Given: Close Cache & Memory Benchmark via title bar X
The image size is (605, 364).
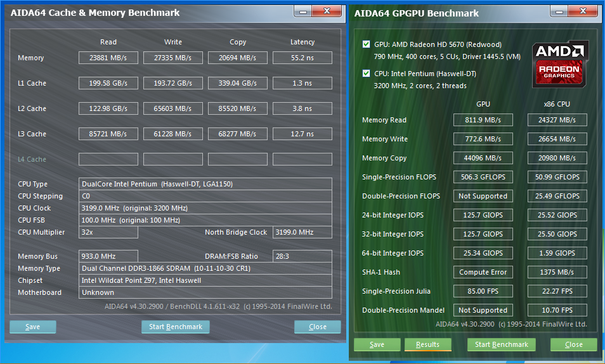Looking at the screenshot, I should click(x=327, y=11).
